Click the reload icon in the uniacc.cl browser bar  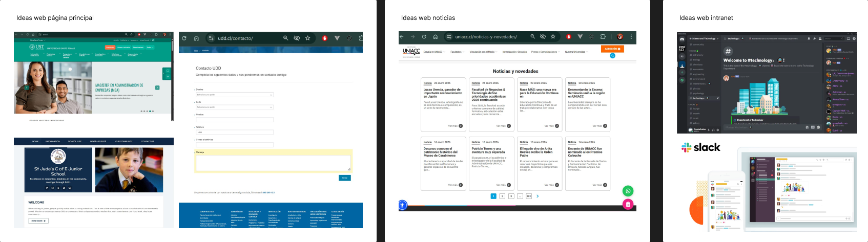pyautogui.click(x=424, y=37)
